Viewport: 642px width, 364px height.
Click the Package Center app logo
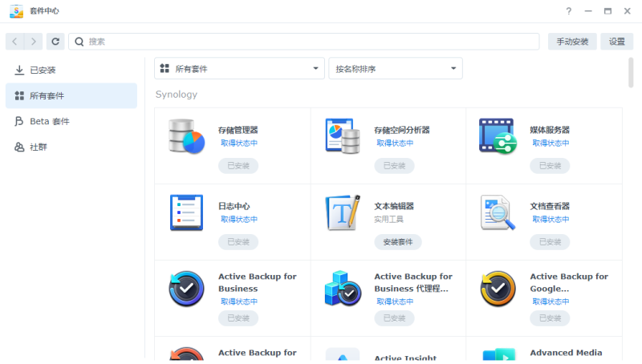coord(16,11)
